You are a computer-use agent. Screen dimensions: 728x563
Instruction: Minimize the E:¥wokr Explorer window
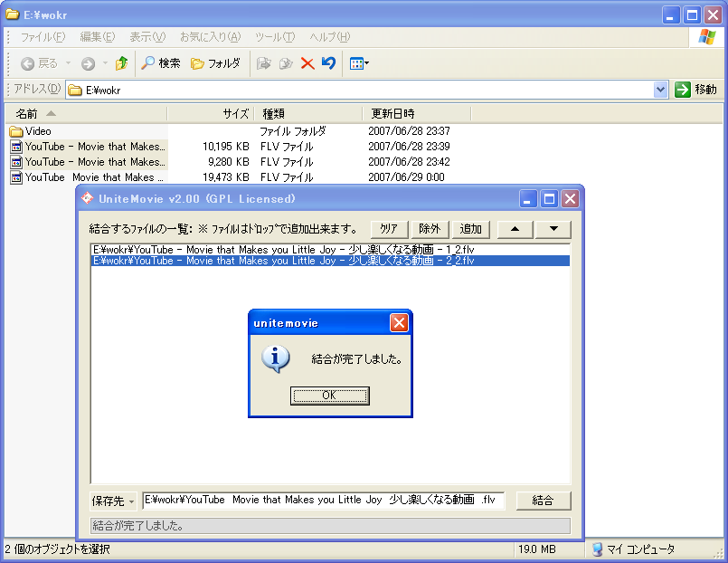click(x=670, y=14)
